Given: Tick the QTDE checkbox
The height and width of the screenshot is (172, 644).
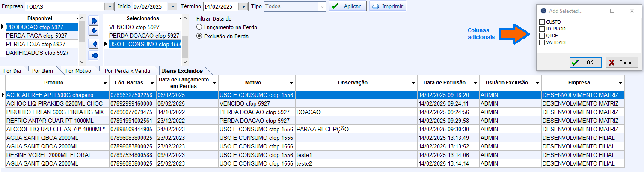Looking at the screenshot, I should tap(542, 36).
